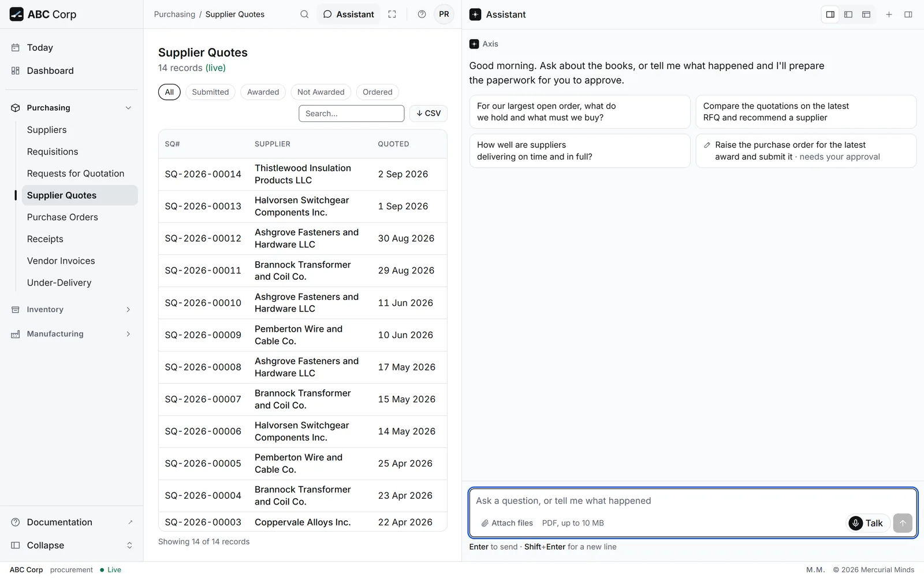Close assistant panel with sidebar icon
This screenshot has height=578, width=924.
908,14
